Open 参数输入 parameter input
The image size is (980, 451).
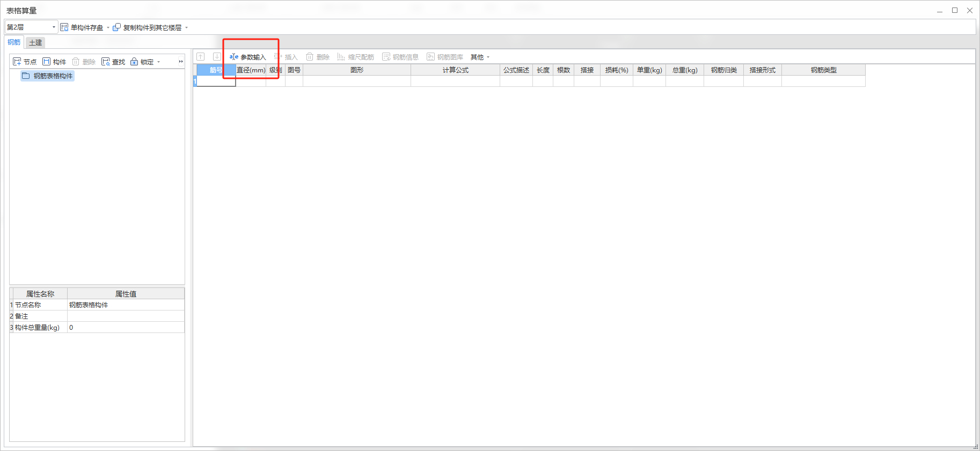[x=247, y=57]
